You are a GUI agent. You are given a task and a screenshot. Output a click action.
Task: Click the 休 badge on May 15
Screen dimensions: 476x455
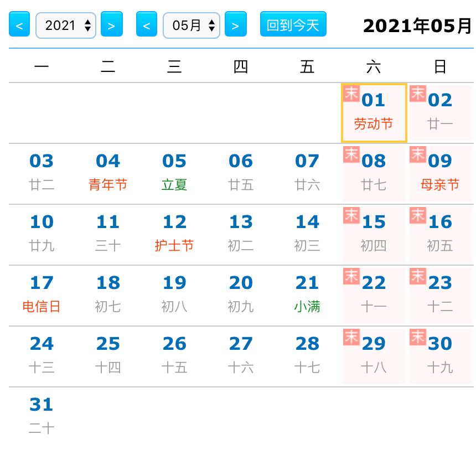351,215
